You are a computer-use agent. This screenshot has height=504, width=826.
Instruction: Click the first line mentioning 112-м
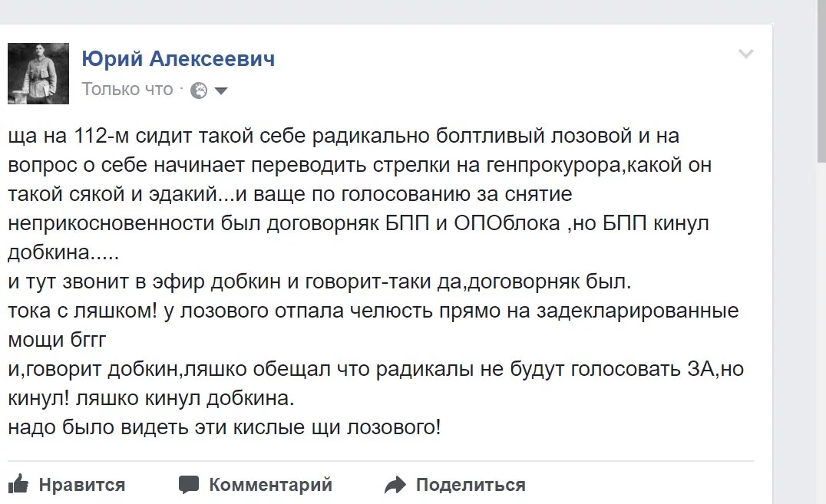pos(343,136)
